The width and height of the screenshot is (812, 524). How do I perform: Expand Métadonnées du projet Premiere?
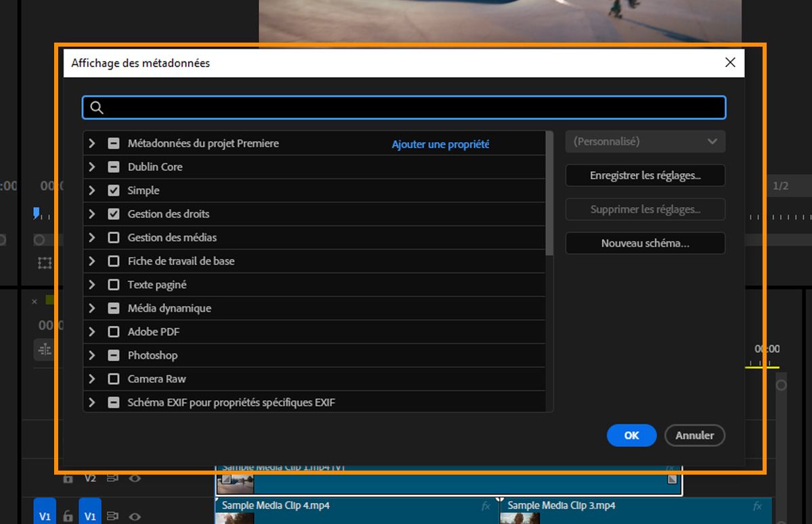coord(92,143)
